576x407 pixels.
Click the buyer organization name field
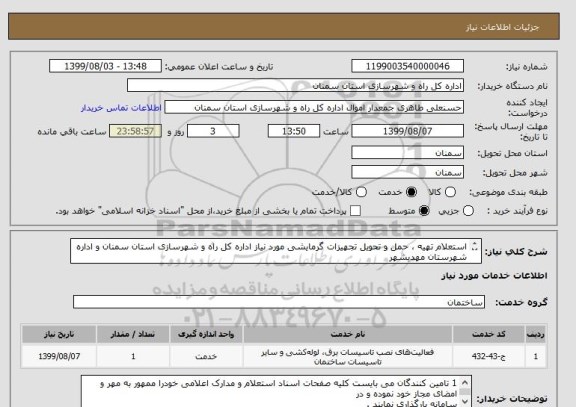coord(295,86)
